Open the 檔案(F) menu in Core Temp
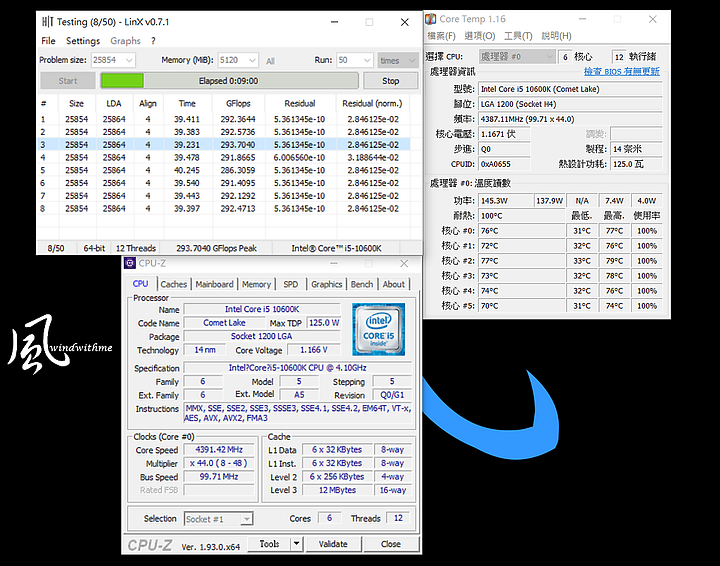 (x=441, y=36)
